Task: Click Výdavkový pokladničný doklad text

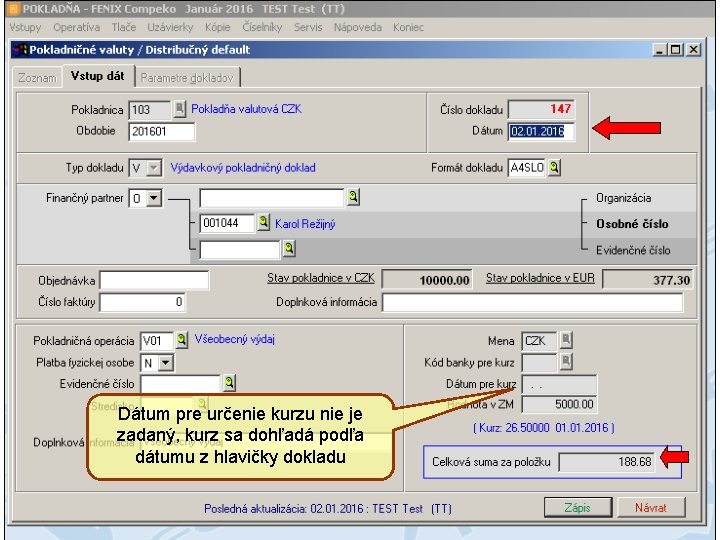Action: click(243, 168)
